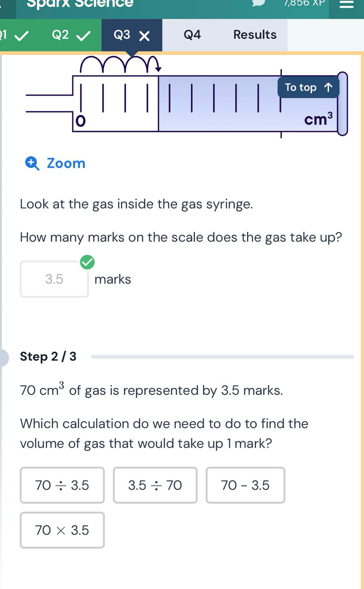
Task: Switch to the Q2 tab
Action: (71, 35)
